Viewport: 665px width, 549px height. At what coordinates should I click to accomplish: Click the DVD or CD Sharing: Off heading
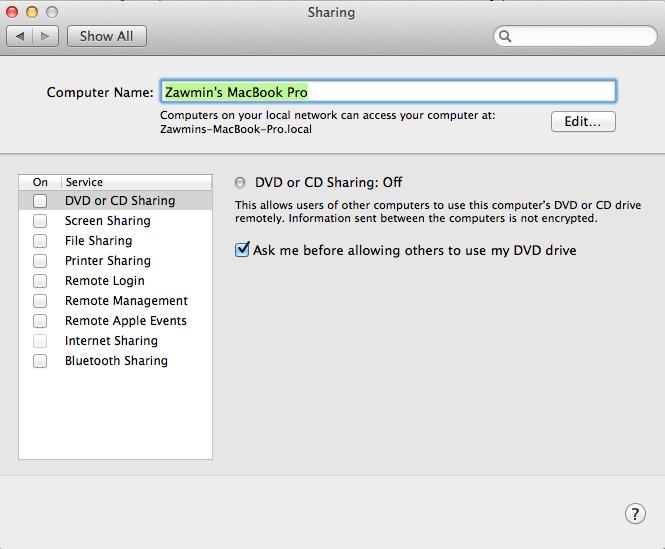pos(328,182)
